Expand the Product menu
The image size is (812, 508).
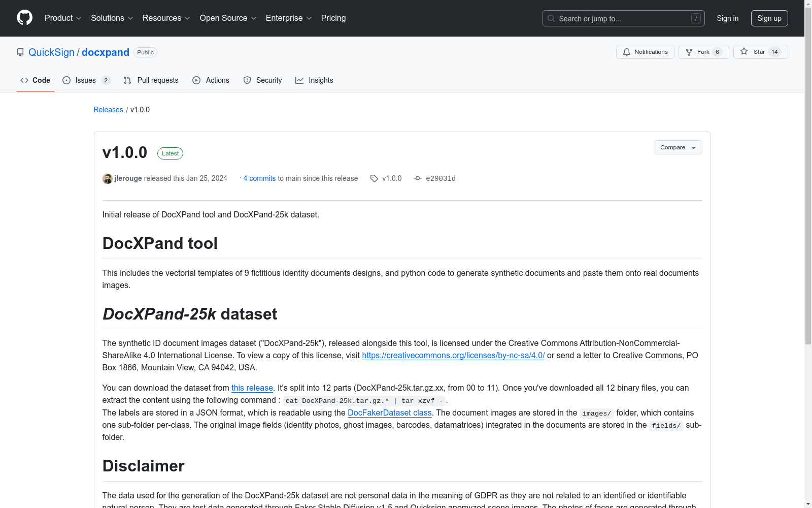tap(63, 18)
